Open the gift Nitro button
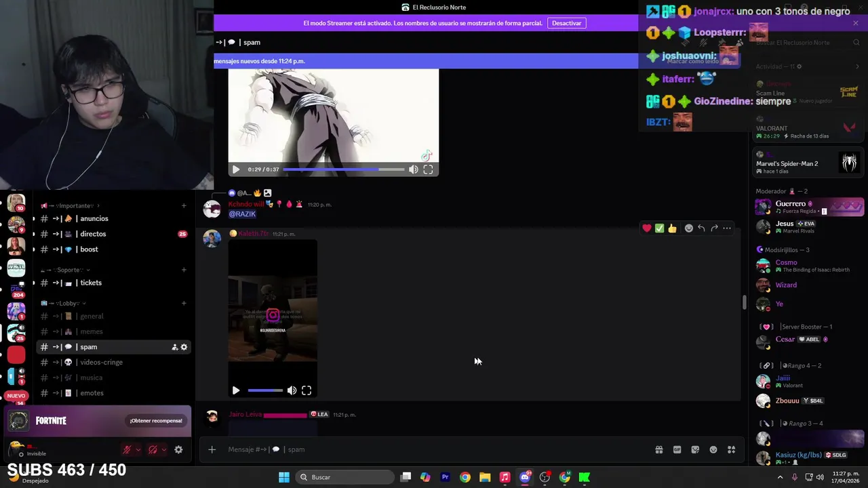The image size is (868, 488). point(658,449)
